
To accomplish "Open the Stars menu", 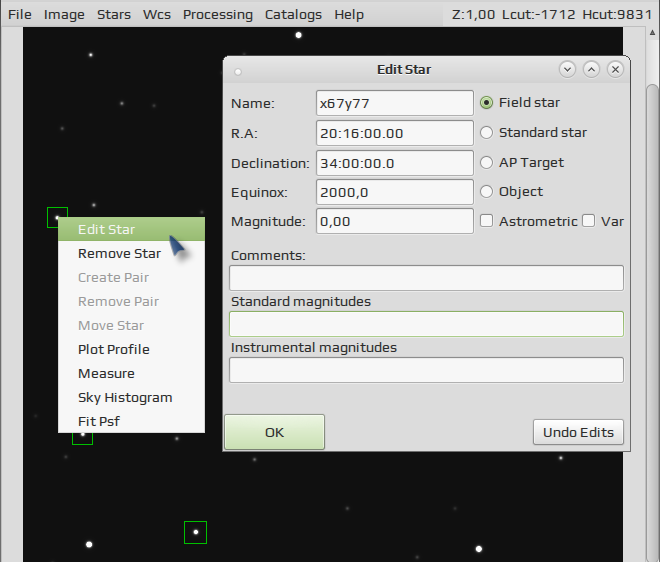I will (114, 14).
